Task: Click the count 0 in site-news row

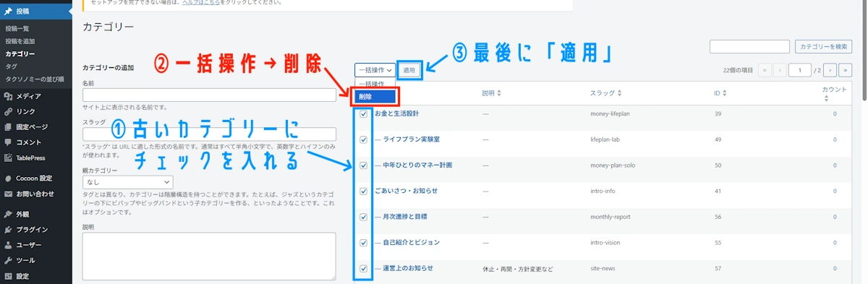Action: 834,269
